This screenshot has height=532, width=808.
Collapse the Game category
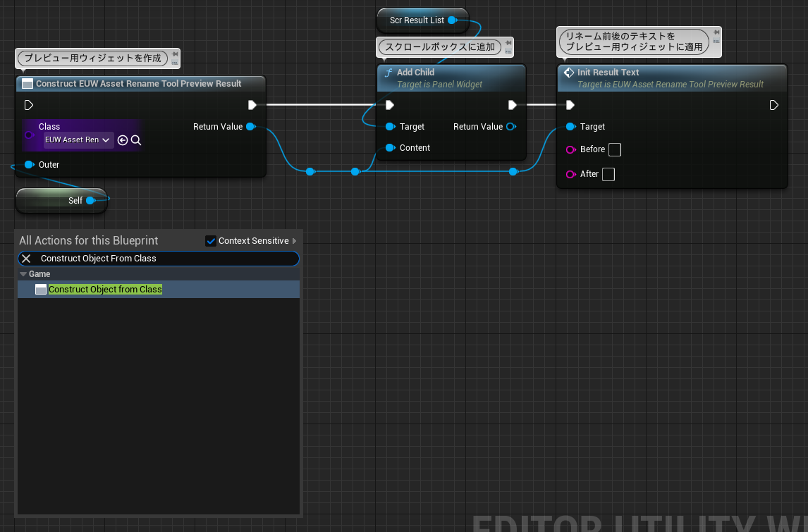[x=23, y=274]
